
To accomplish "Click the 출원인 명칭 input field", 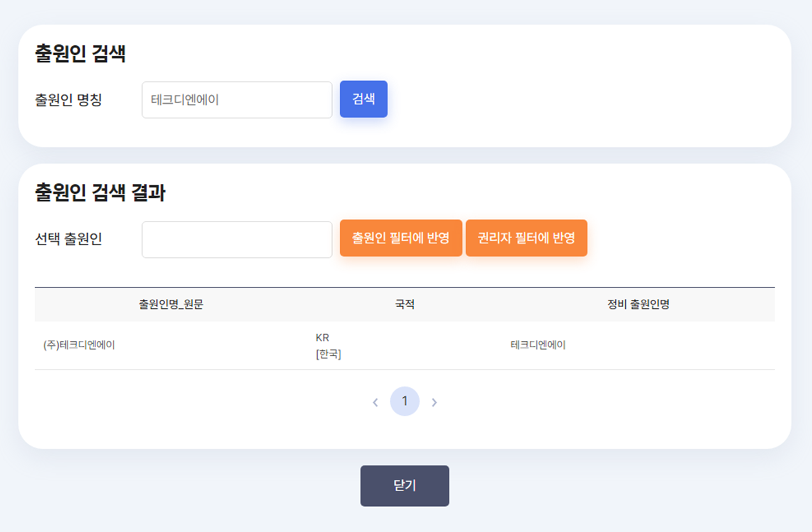I will (x=236, y=100).
